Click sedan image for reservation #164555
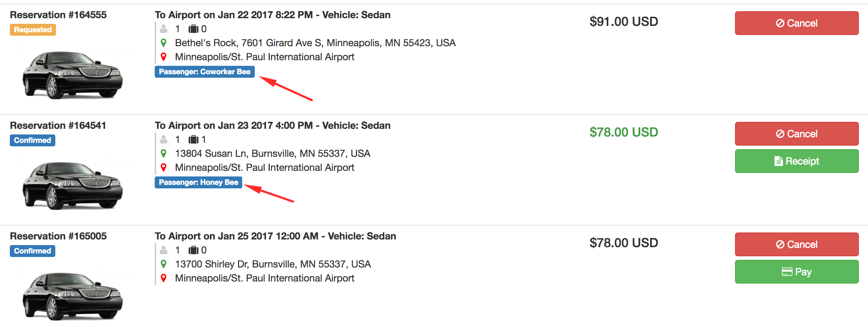This screenshot has width=868, height=327. click(x=72, y=75)
